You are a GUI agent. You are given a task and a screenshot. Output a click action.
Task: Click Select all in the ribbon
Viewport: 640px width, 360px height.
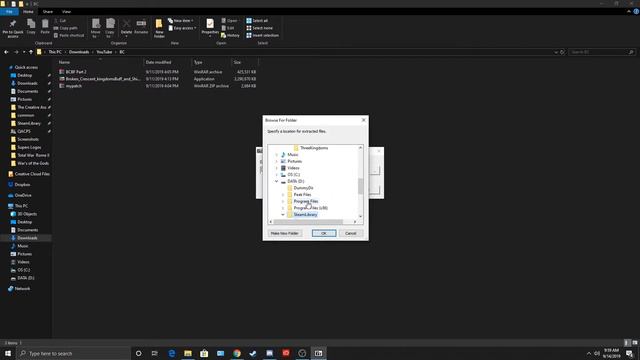257,20
